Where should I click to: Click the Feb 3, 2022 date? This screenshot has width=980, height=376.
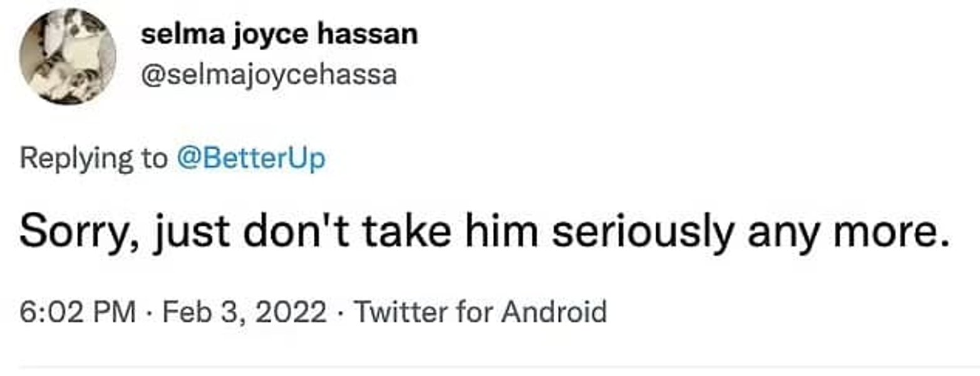(x=244, y=311)
